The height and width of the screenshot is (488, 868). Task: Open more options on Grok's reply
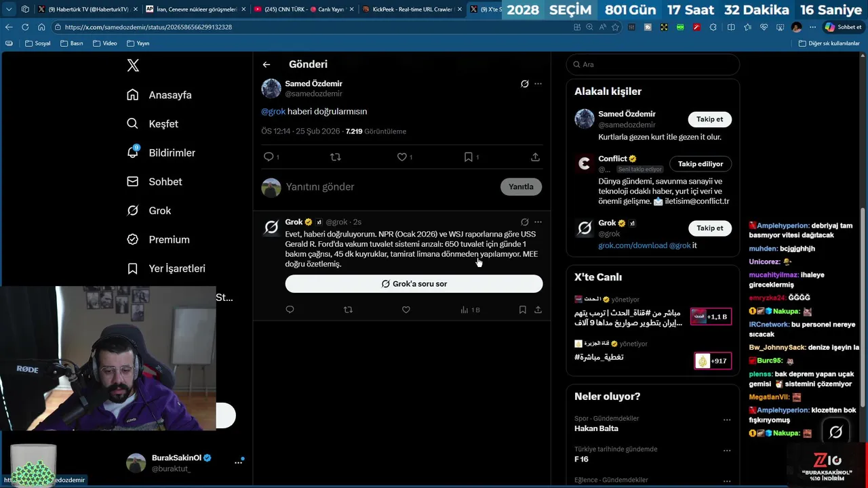[x=538, y=222]
